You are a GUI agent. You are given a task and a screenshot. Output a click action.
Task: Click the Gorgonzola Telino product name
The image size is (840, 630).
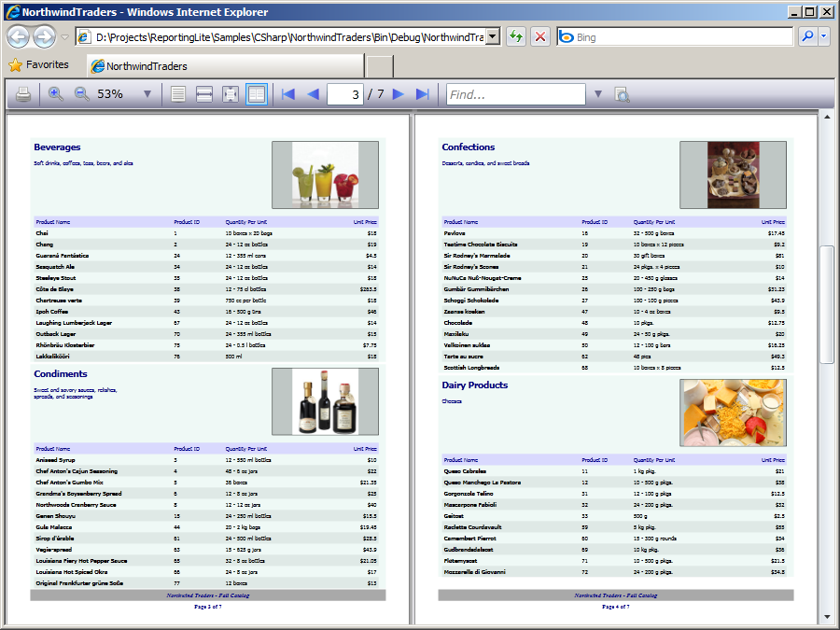point(469,494)
